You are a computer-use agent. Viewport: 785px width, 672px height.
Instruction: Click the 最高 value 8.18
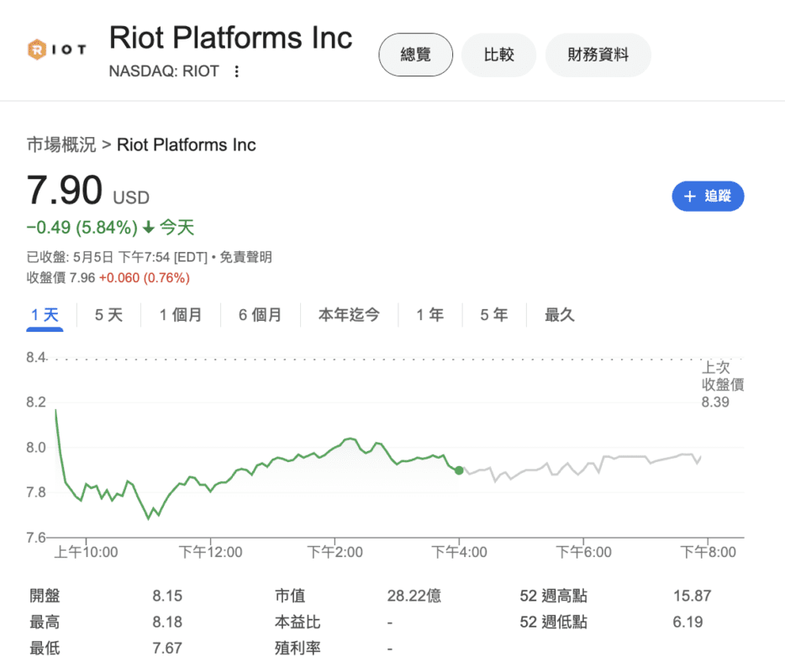point(167,622)
